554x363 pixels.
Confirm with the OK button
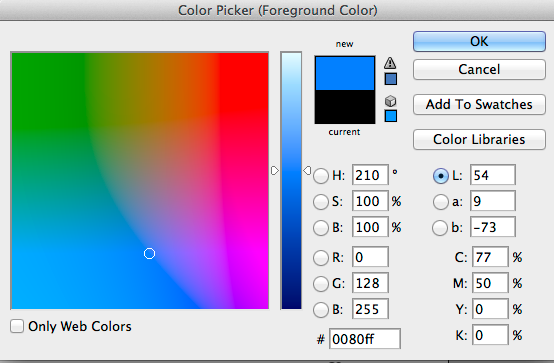tap(479, 41)
